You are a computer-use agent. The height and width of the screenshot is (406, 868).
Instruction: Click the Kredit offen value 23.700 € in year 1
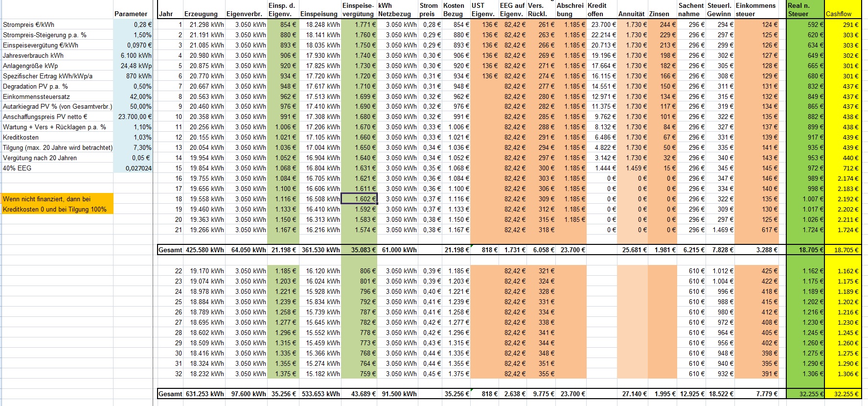pyautogui.click(x=601, y=24)
